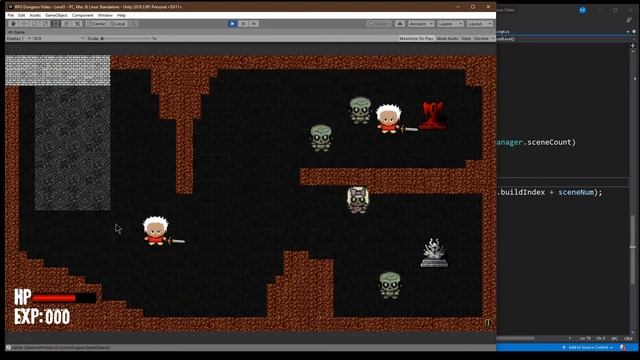Open the Component menu
The image size is (640, 360).
(82, 15)
